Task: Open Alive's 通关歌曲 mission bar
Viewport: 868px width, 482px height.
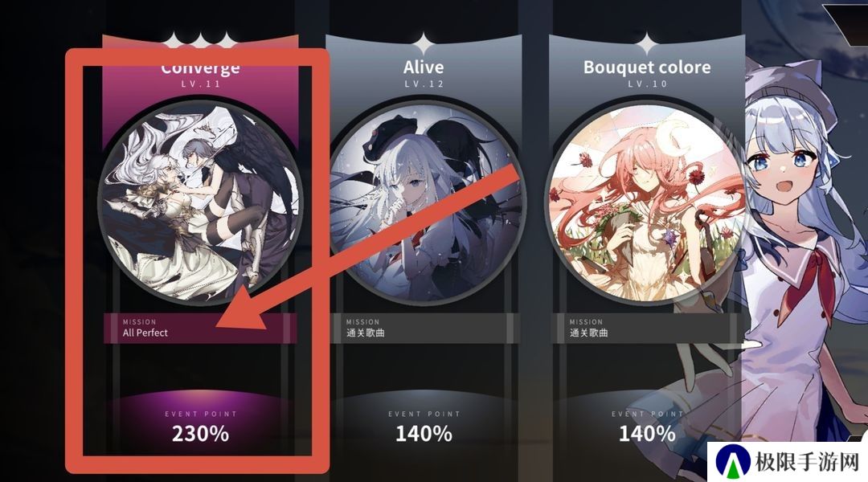Action: pos(424,328)
